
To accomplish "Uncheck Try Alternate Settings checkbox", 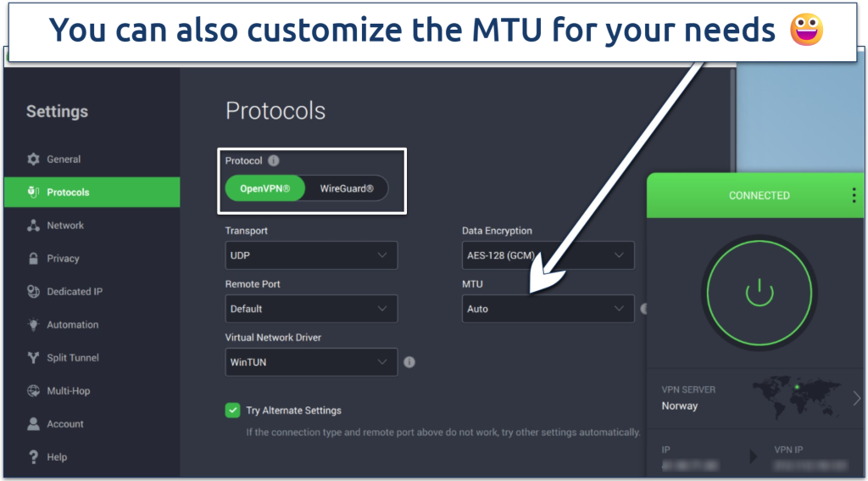I will coord(232,410).
